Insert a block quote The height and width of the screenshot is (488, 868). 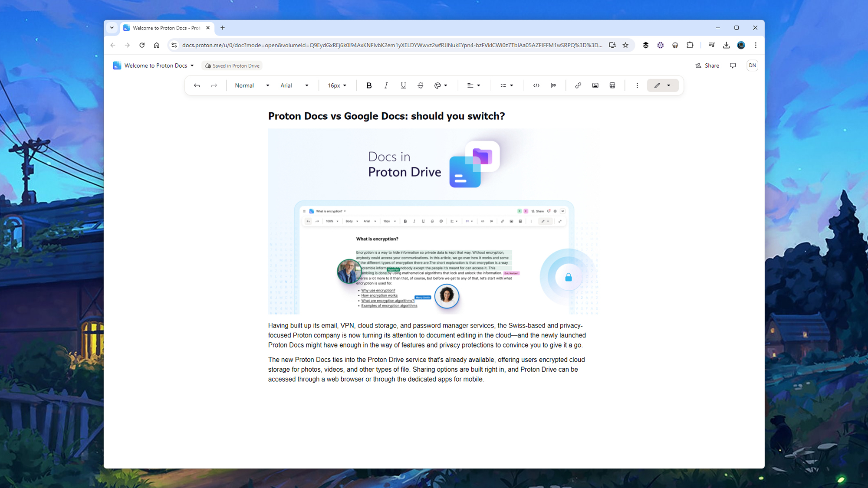point(553,85)
